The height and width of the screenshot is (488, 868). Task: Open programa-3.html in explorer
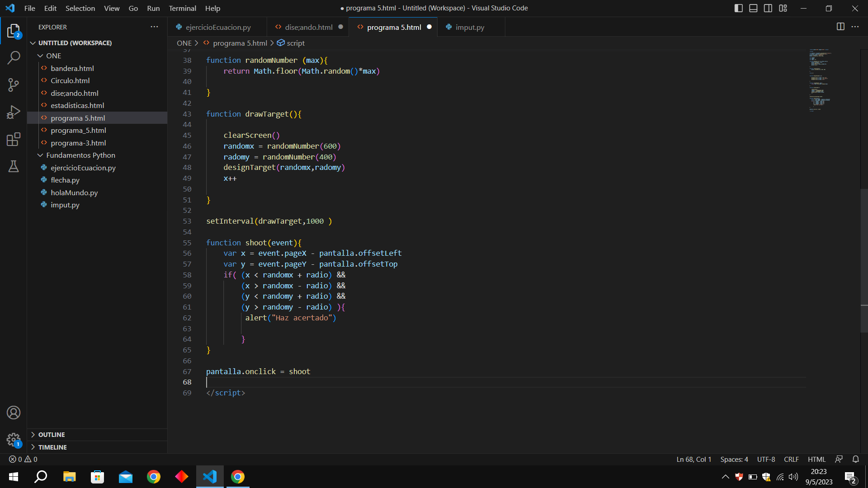97,143
